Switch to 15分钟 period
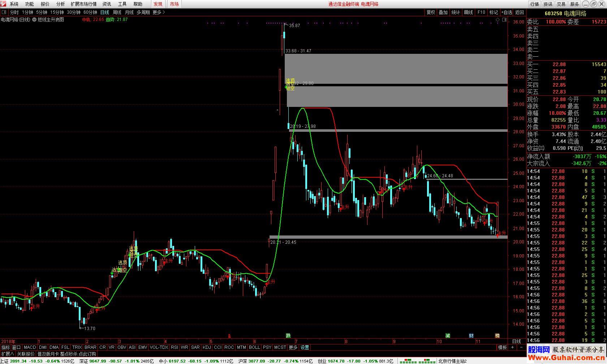The height and width of the screenshot is (364, 607). (57, 12)
